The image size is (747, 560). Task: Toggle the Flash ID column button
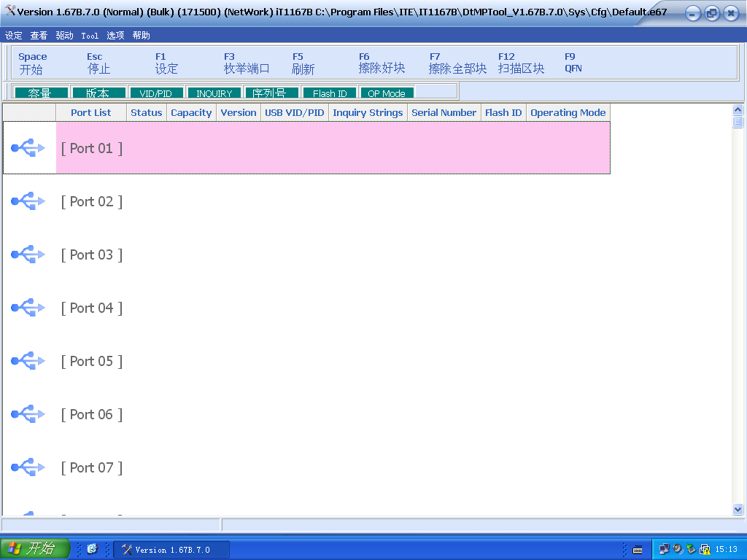[329, 93]
